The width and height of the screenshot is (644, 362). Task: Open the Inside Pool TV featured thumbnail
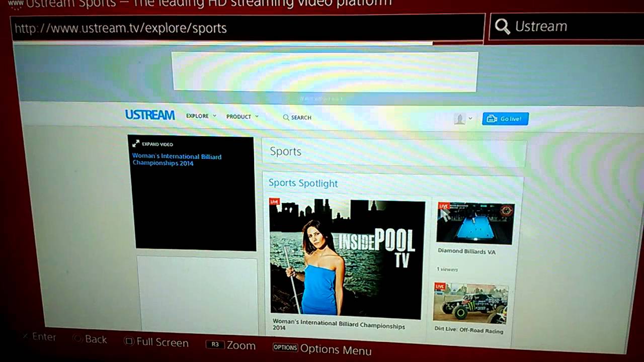(347, 258)
